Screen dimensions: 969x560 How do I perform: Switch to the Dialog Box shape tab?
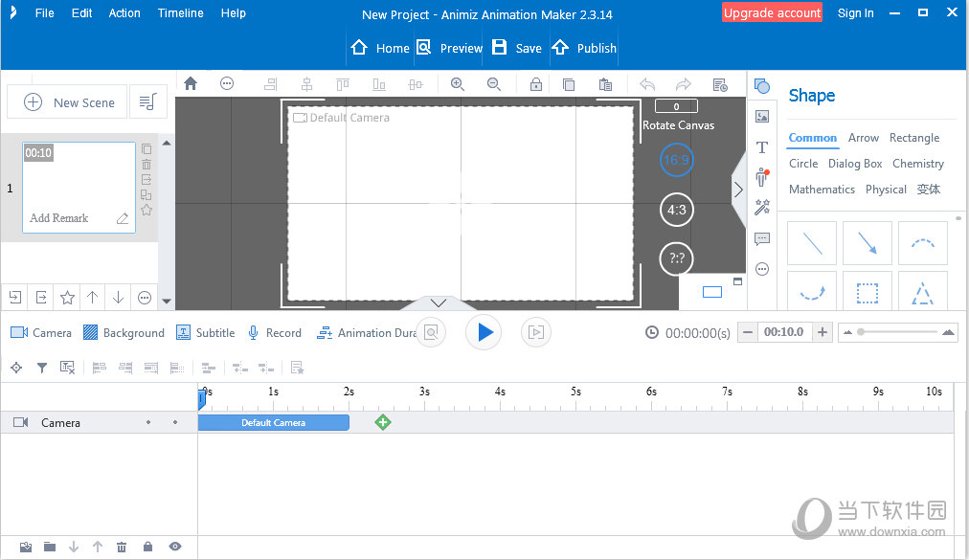855,164
